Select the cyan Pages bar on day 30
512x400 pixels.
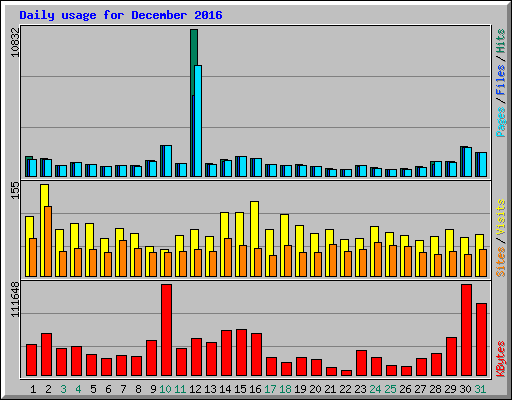point(468,162)
